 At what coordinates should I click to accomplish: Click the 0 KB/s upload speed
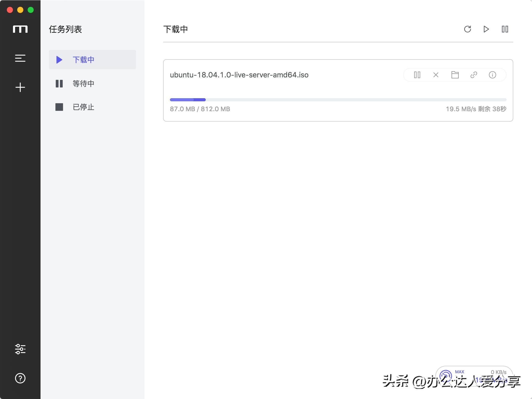click(x=498, y=372)
